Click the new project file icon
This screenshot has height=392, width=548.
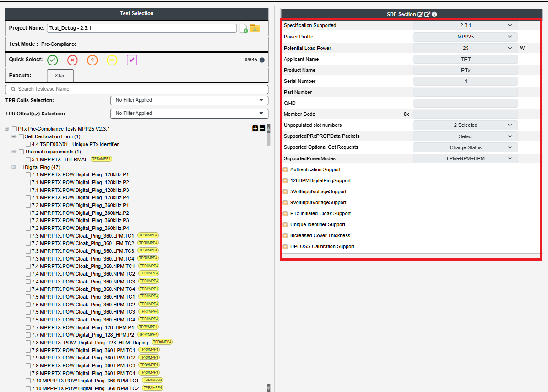click(x=244, y=28)
